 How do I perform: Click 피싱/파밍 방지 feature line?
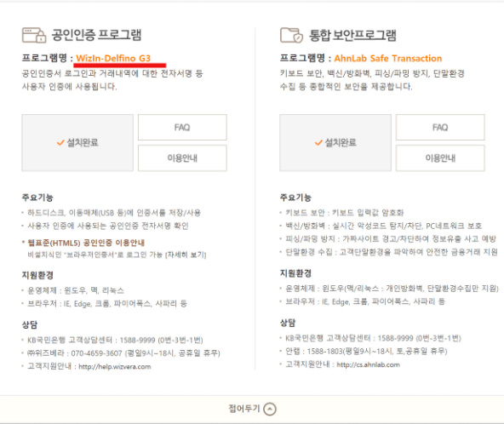tap(391, 239)
